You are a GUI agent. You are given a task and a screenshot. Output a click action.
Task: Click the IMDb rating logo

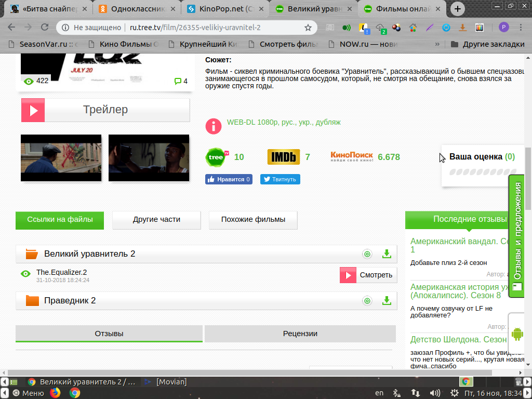pyautogui.click(x=284, y=157)
